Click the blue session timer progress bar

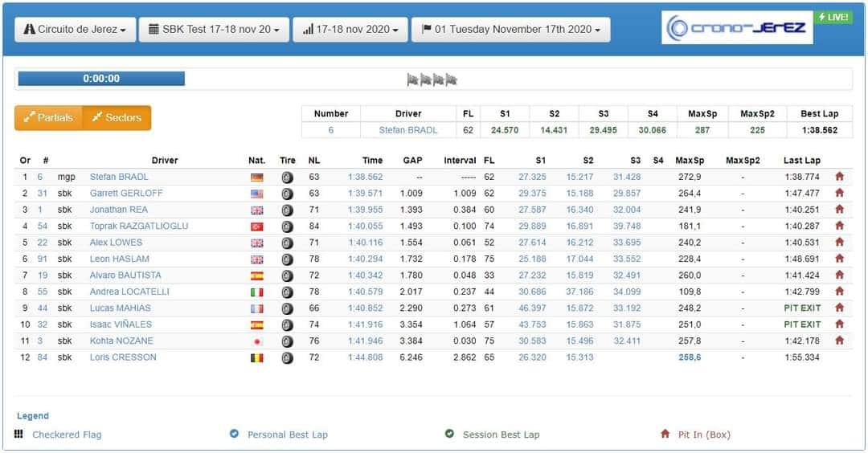tap(101, 79)
